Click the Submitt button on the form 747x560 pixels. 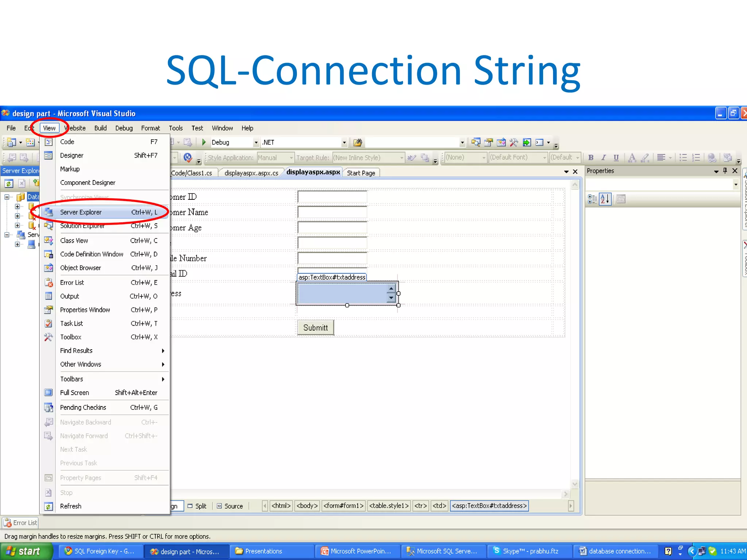pyautogui.click(x=316, y=327)
